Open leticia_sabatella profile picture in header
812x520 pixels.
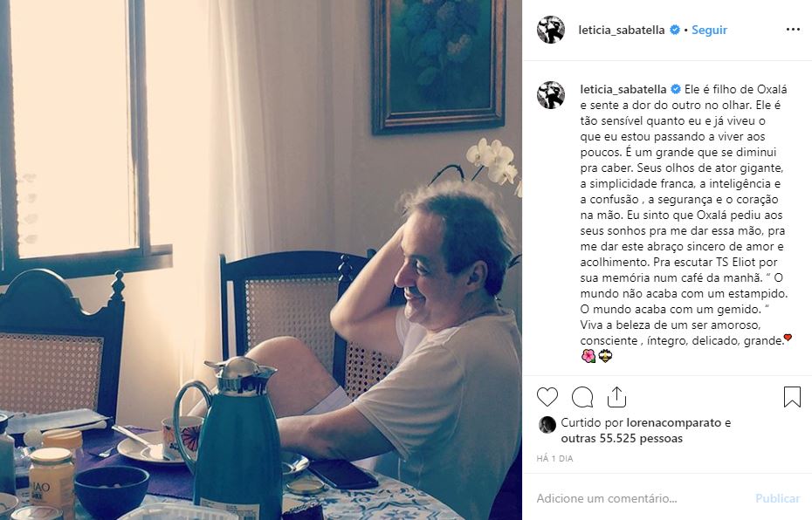point(550,30)
